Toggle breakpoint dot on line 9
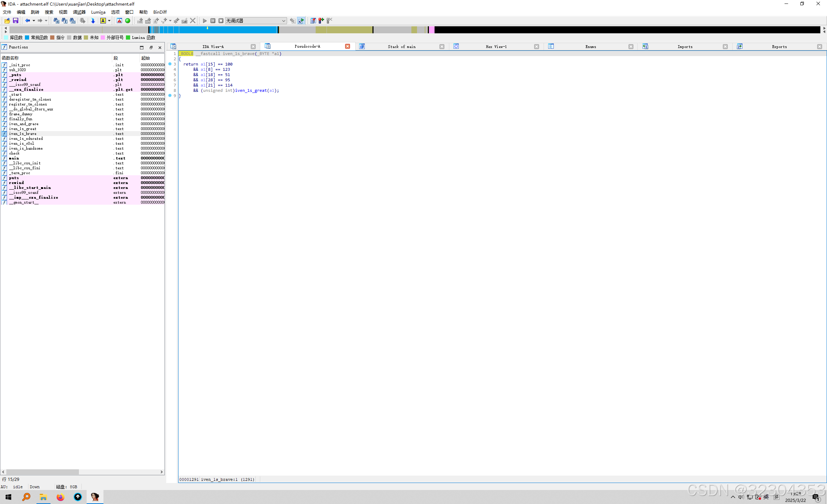 tap(170, 96)
